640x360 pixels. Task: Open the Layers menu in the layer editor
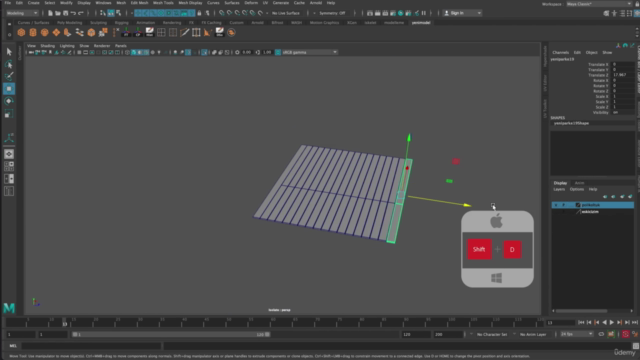click(559, 189)
